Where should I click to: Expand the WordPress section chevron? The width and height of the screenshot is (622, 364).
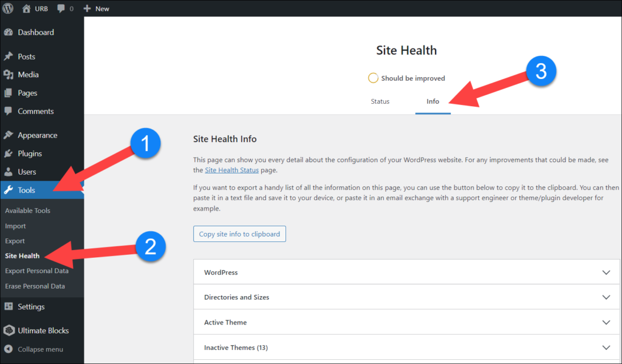pos(606,272)
